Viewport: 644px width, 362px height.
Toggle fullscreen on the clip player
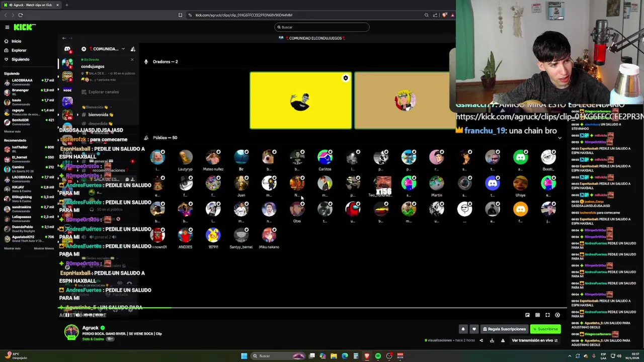pyautogui.click(x=547, y=315)
